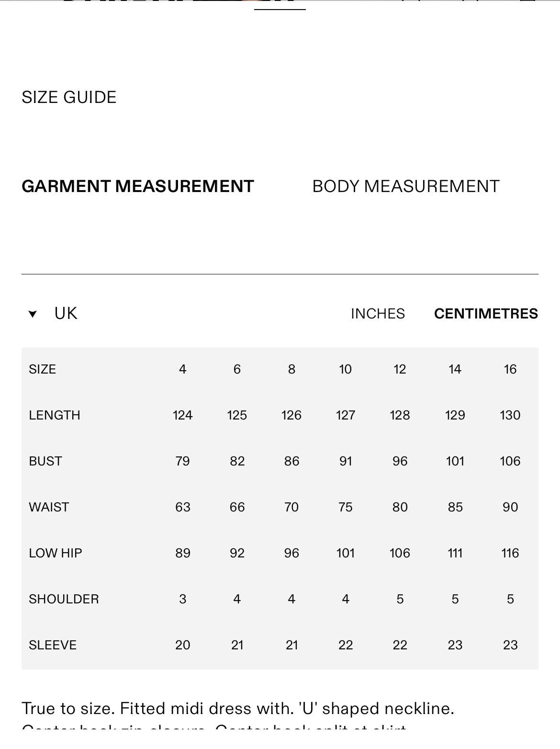
Task: Click the SIZE GUIDE heading
Action: (x=69, y=97)
